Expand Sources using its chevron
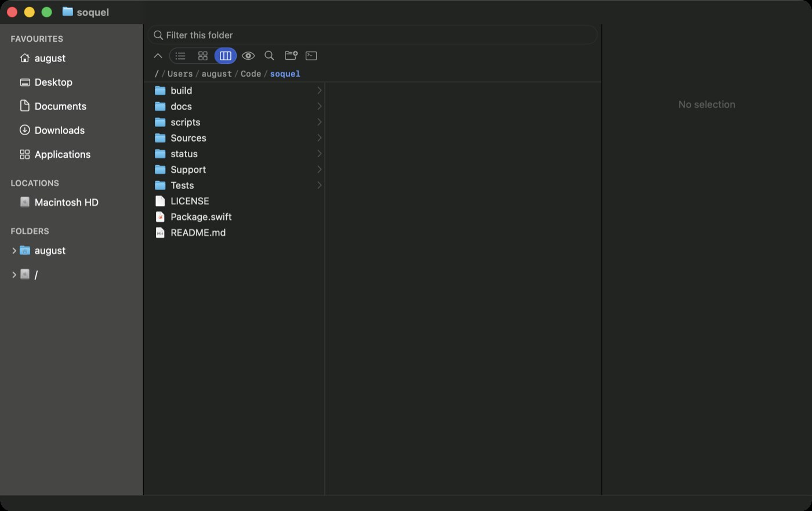 pyautogui.click(x=319, y=138)
